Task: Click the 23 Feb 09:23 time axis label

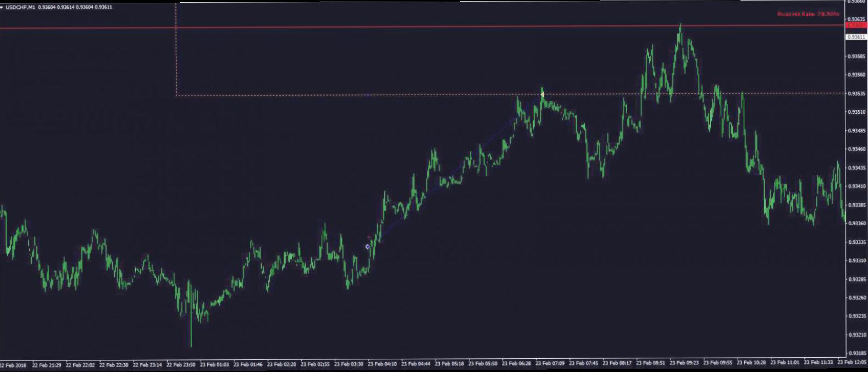Action: pyautogui.click(x=684, y=363)
